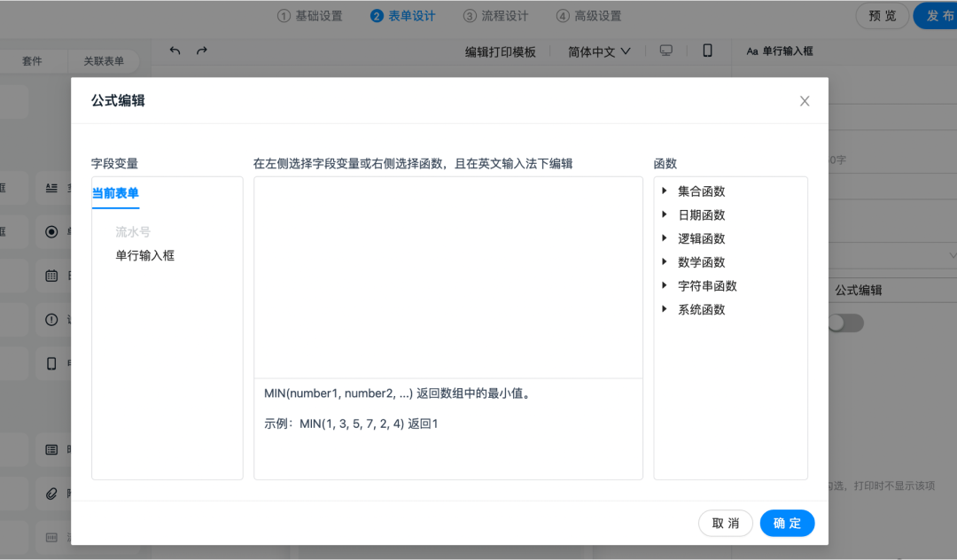Toggle the switch under 公式编辑
This screenshot has height=560, width=957.
[x=844, y=323]
